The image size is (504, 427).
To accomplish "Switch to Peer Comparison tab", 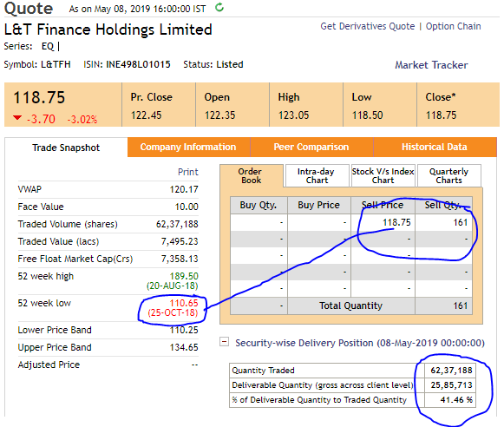I will tap(311, 147).
